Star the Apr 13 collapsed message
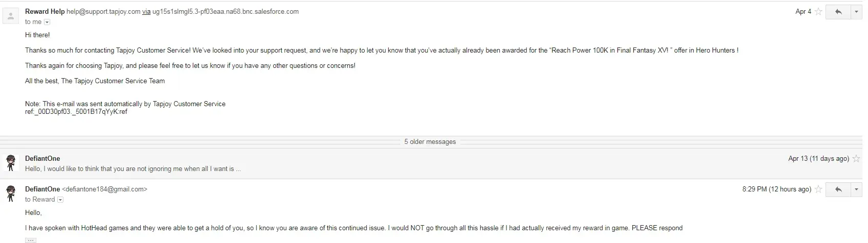Viewport: 868px width, 243px height. [856, 159]
